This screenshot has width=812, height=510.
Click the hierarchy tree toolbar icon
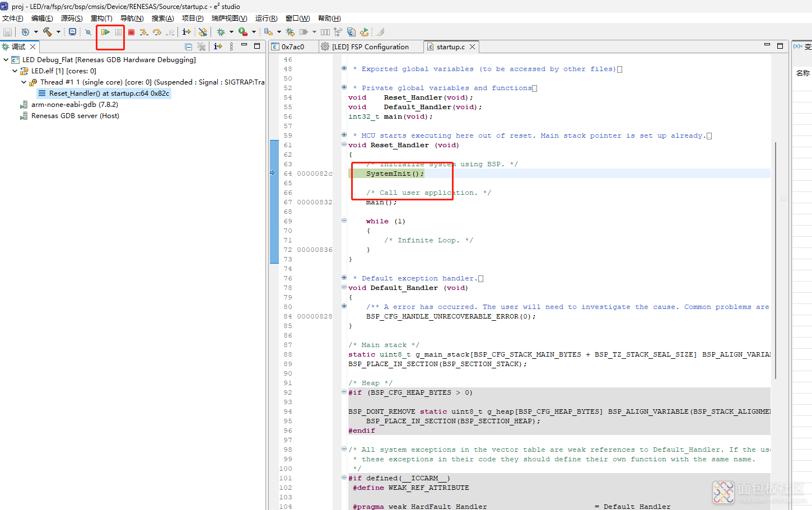pyautogui.click(x=338, y=32)
